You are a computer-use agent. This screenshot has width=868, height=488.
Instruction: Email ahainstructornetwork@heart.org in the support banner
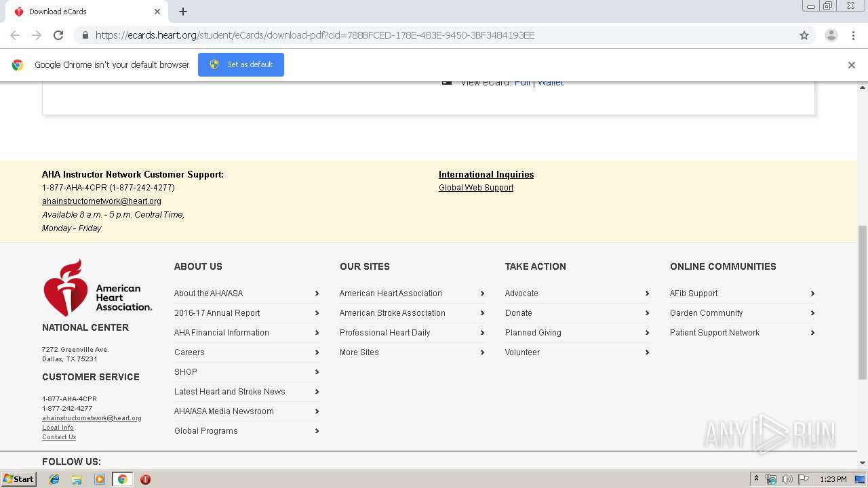[102, 201]
